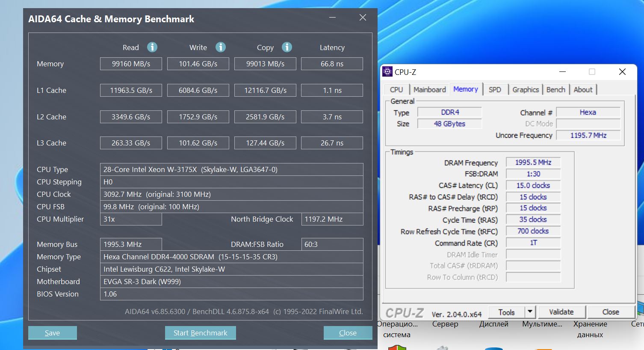The width and height of the screenshot is (644, 350).
Task: Close the CPU-Z window using title bar X
Action: [x=622, y=72]
